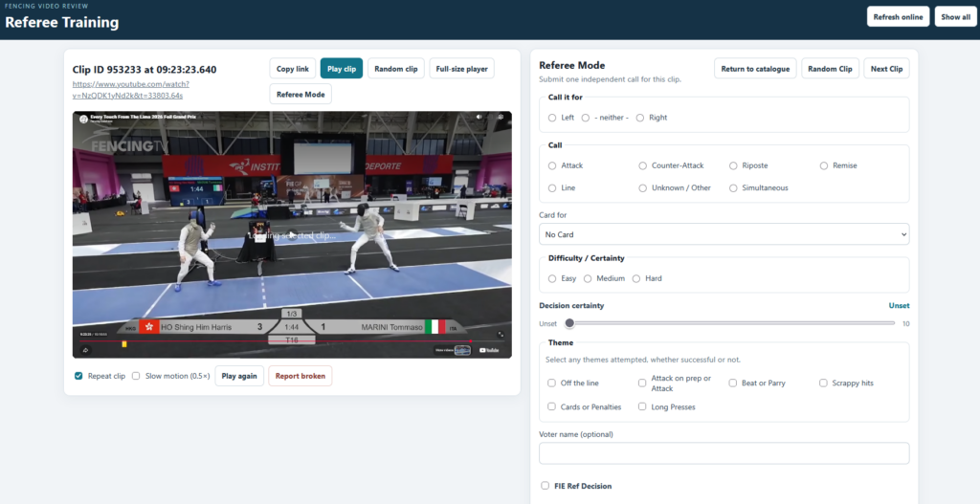Click the Voter name input field
This screenshot has height=504, width=980.
[x=724, y=453]
